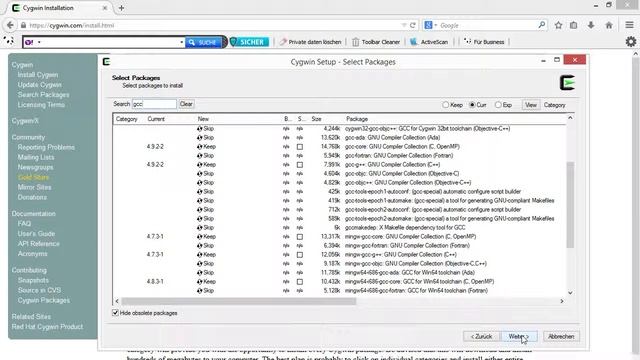Viewport: 640px width, 360px height.
Task: Open the bookmarks list clipboard icon
Action: click(573, 25)
